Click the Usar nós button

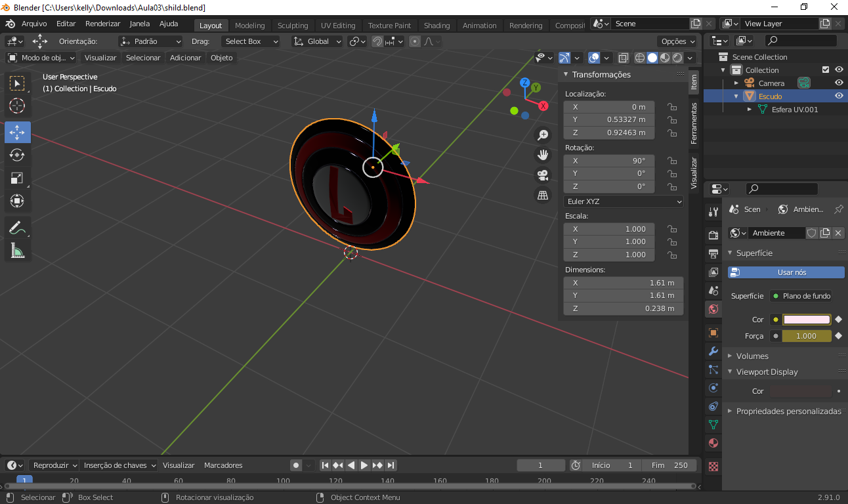786,272
